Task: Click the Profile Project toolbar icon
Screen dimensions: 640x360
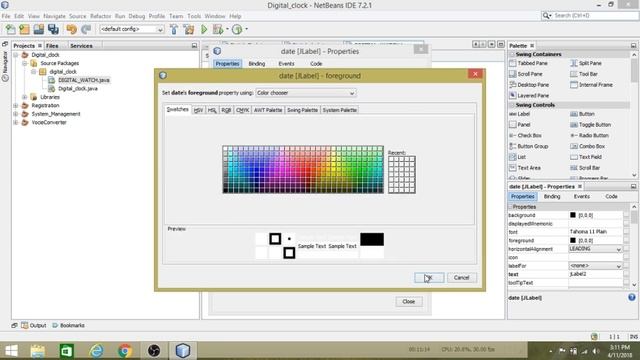Action: click(237, 29)
